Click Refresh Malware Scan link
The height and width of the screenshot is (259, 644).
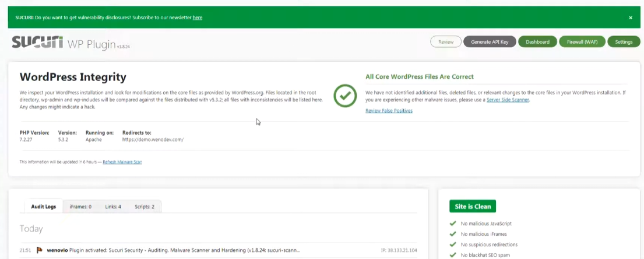122,162
